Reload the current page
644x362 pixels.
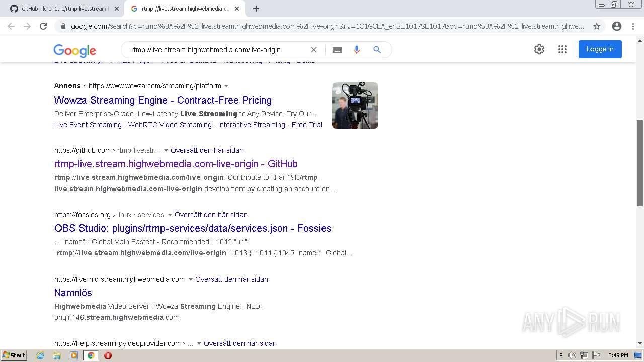pyautogui.click(x=43, y=26)
